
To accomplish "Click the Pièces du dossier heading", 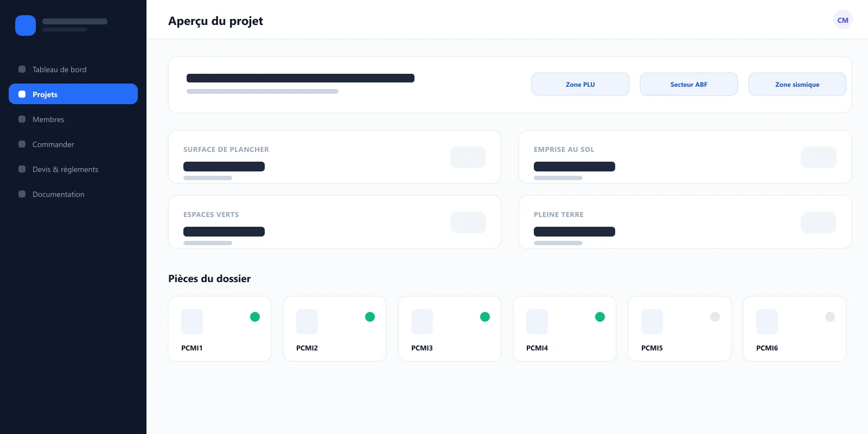I will tap(209, 279).
